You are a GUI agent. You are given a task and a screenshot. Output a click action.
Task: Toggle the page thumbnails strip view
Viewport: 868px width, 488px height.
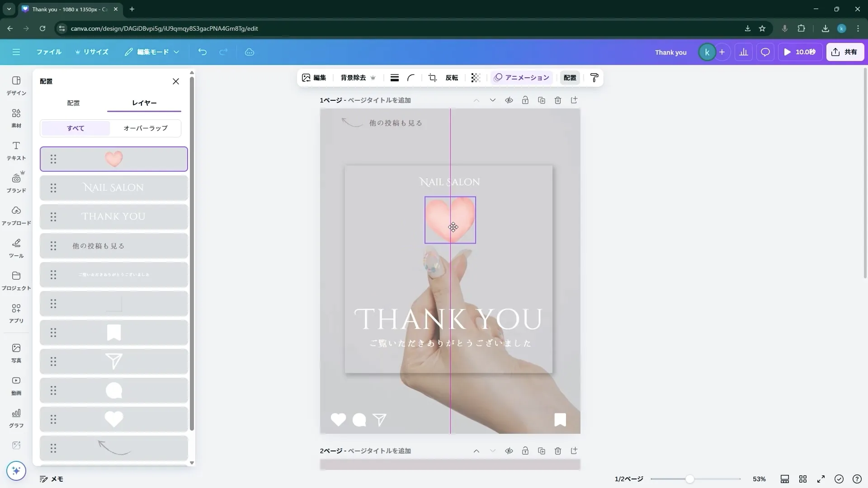point(785,479)
